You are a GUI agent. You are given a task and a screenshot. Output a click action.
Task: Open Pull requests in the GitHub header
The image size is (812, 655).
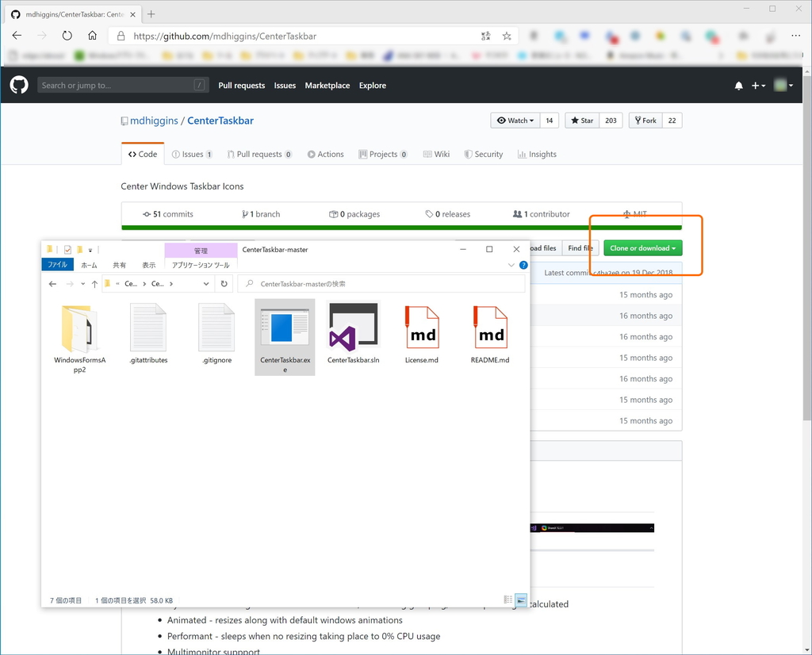pos(241,86)
